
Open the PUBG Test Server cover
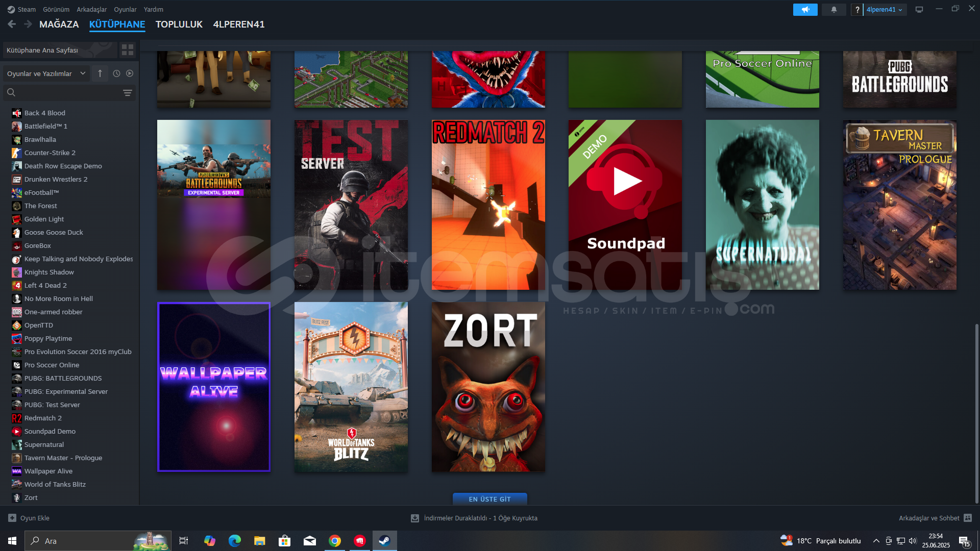pos(351,205)
